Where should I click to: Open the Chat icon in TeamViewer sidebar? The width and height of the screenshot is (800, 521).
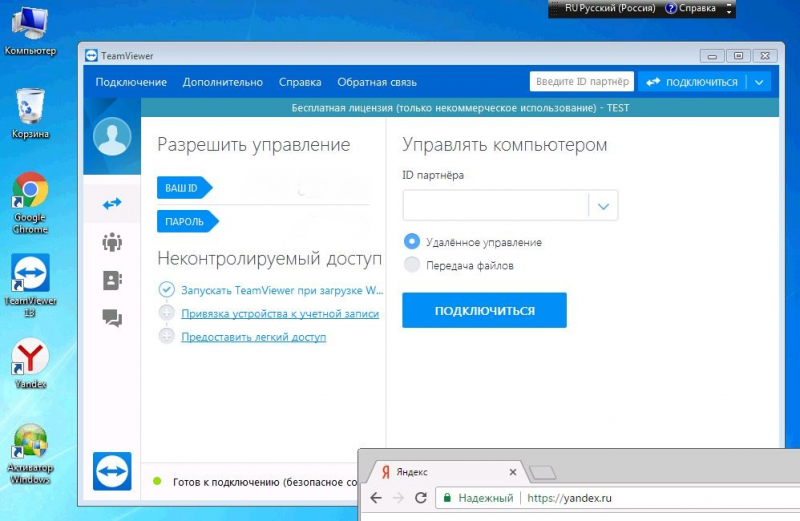112,318
